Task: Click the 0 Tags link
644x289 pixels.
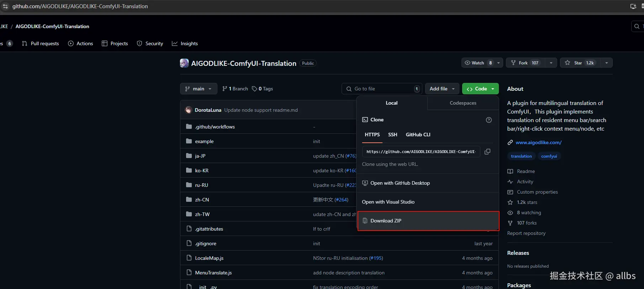Action: coord(263,89)
